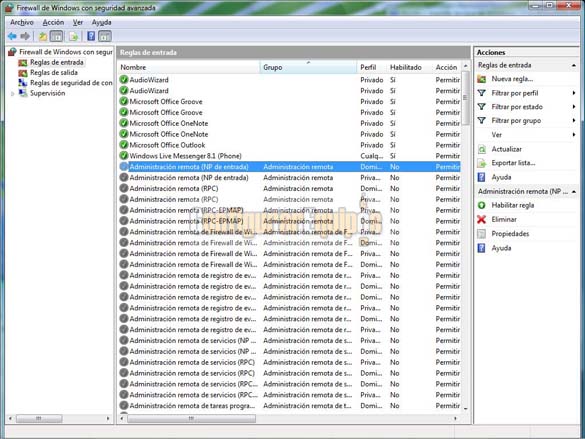Click the Reglas de entrada tree icon

click(23, 62)
